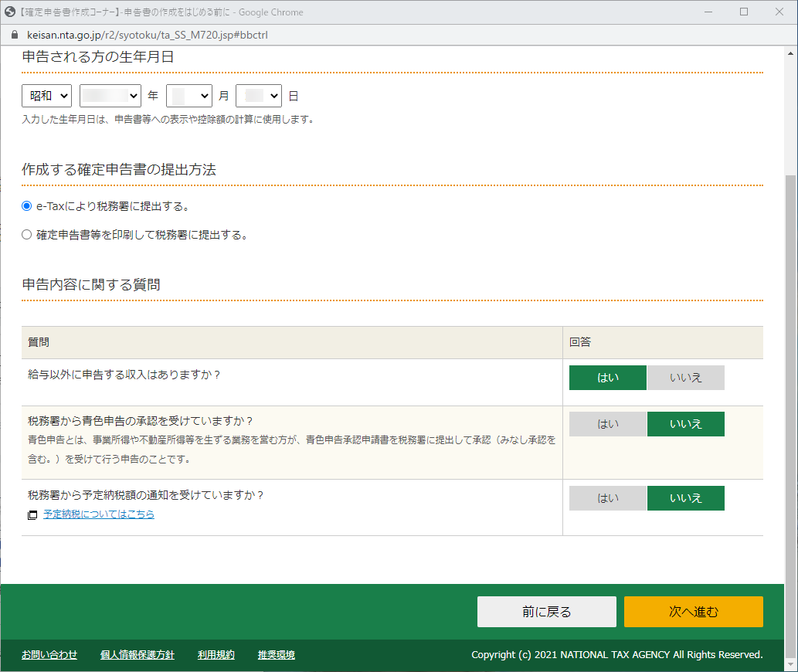
Task: Click the scrollbar down arrow
Action: point(790,664)
